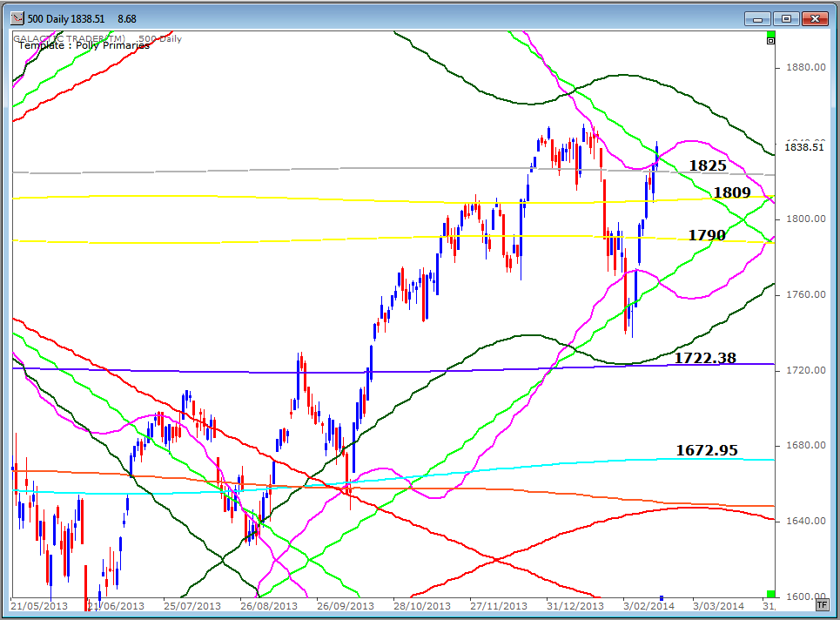840x620 pixels.
Task: Click the green square marker beside the TF button
Action: click(771, 594)
